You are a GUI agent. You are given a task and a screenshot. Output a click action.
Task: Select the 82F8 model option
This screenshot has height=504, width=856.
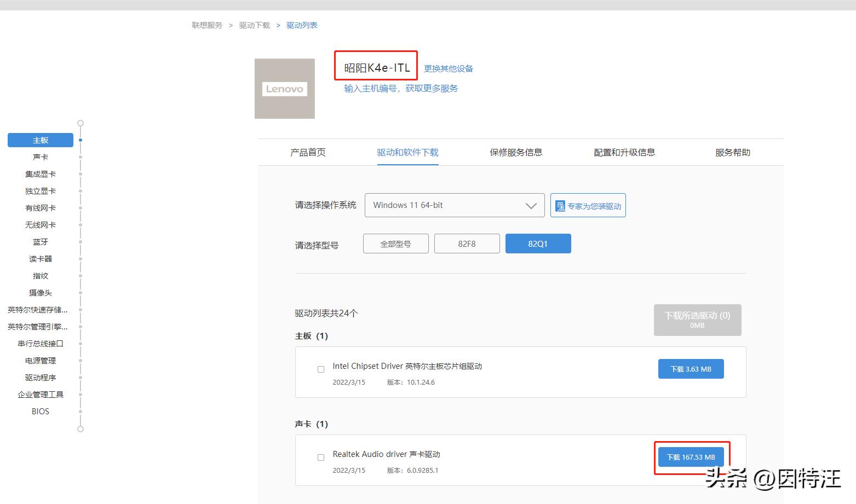pyautogui.click(x=467, y=243)
